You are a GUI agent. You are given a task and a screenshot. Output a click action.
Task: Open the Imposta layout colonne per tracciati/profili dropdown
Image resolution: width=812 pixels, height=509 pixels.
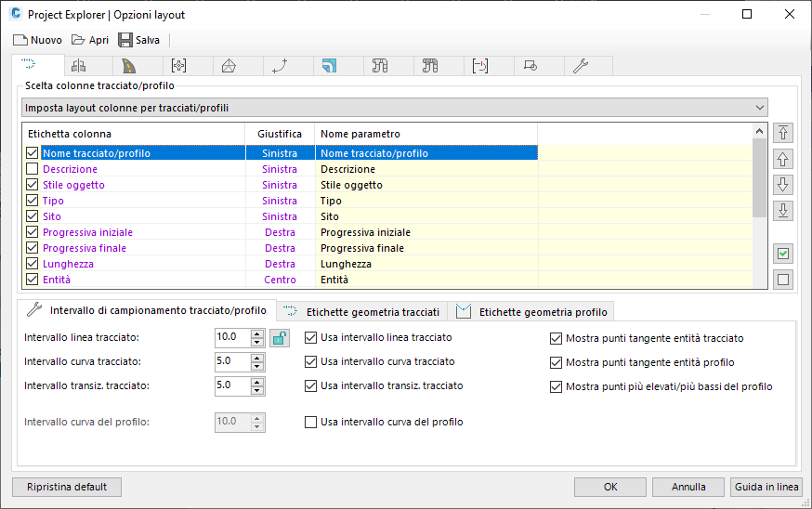[395, 108]
